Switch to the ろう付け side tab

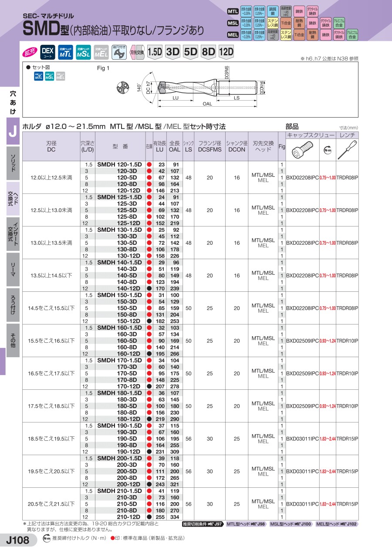point(13,304)
